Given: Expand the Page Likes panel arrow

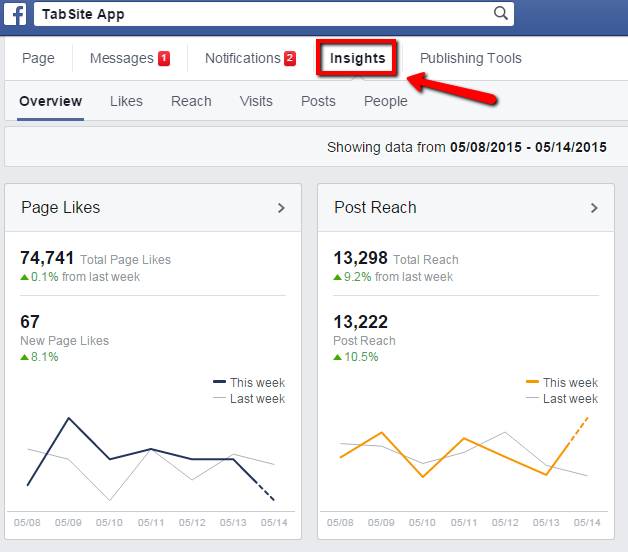Looking at the screenshot, I should pos(281,208).
